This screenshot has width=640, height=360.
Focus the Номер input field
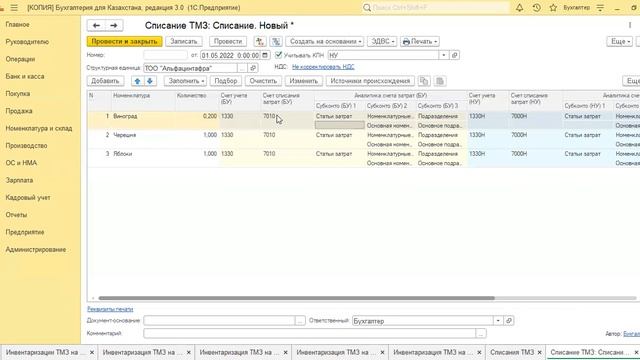tap(165, 55)
